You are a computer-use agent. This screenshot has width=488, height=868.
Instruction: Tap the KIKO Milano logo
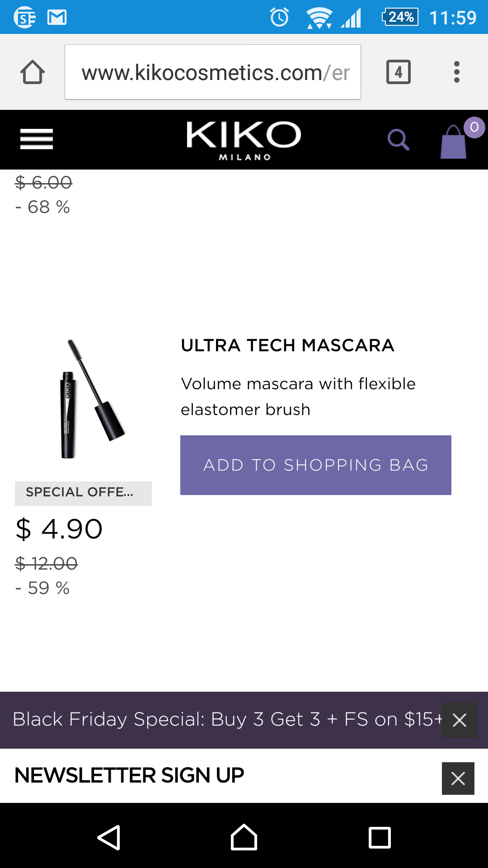tap(244, 140)
